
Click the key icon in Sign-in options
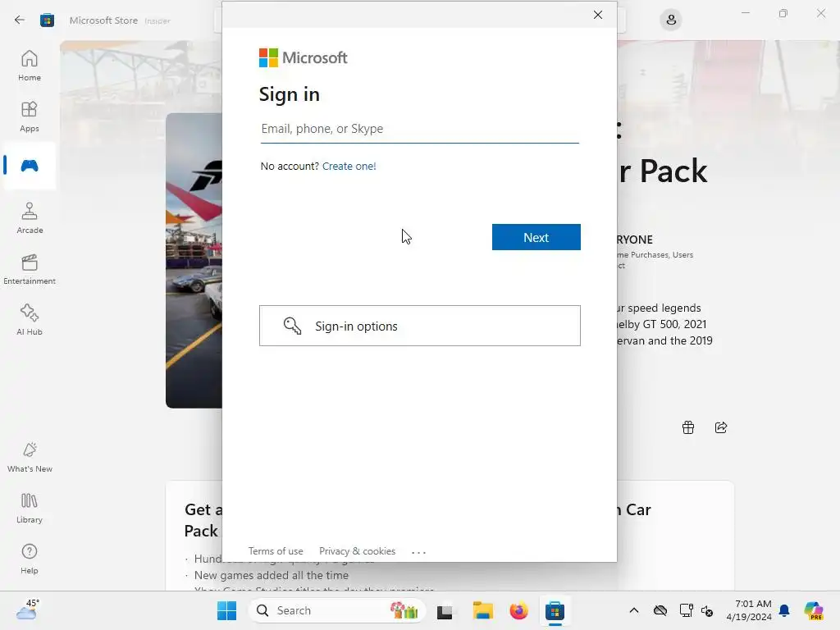[x=293, y=326]
